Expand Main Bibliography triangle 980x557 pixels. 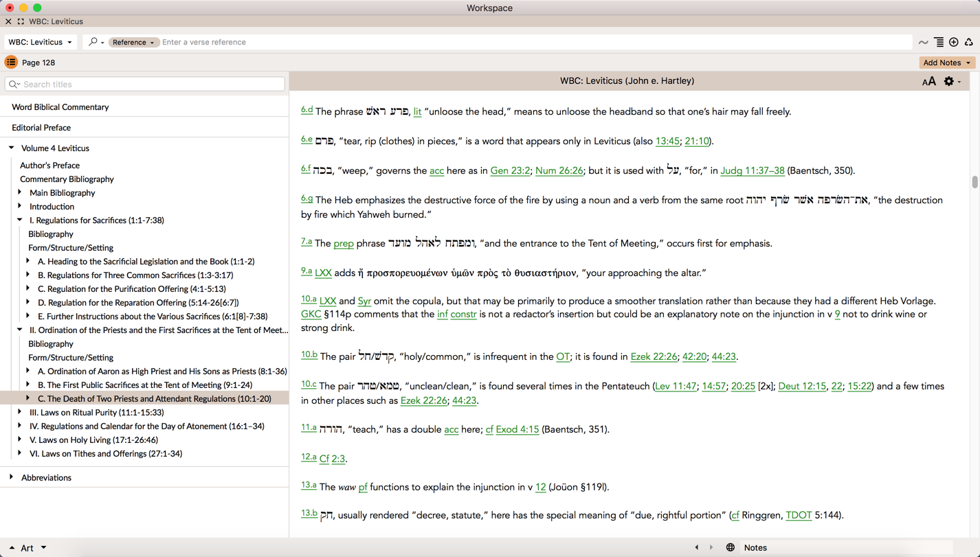click(x=20, y=192)
